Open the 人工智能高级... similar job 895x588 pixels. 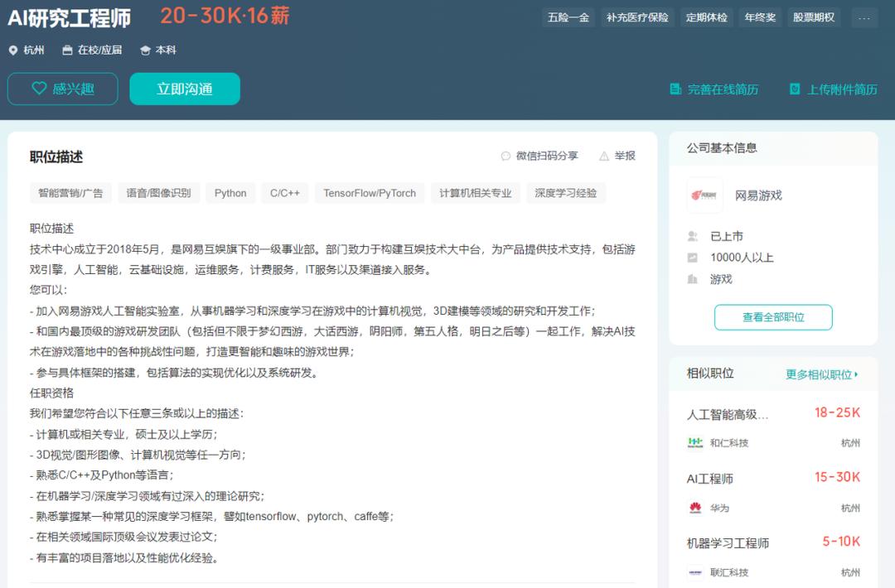click(728, 415)
